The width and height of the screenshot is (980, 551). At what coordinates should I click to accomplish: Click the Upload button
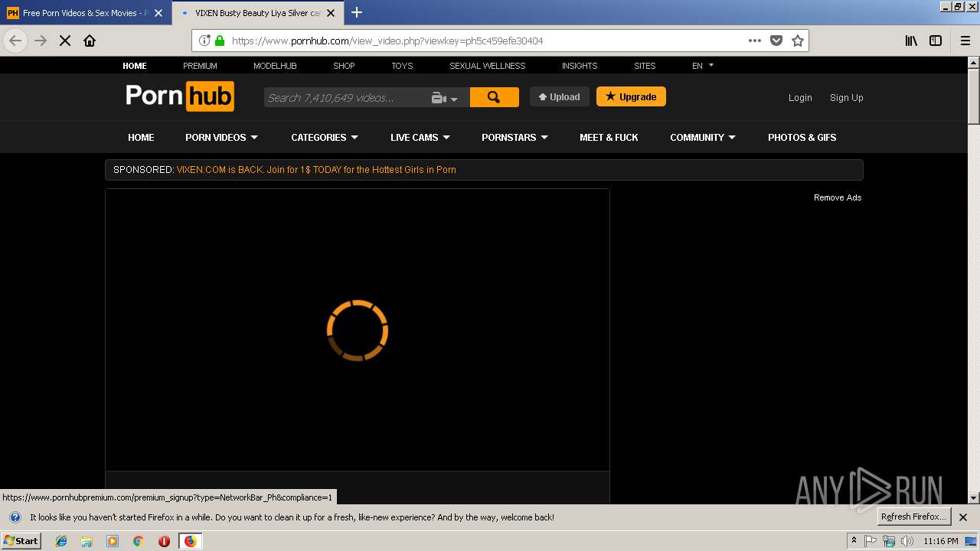click(560, 96)
